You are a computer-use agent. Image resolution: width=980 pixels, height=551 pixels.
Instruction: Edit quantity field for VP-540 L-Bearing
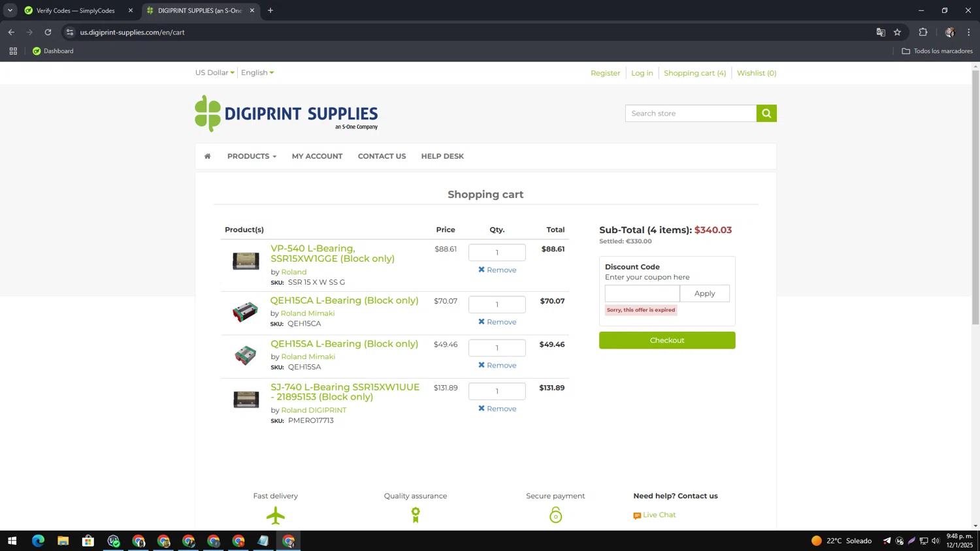click(497, 252)
